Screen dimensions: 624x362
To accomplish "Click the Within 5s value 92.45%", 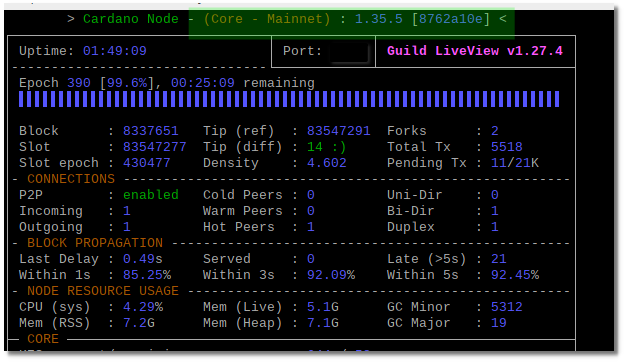I will [x=515, y=275].
